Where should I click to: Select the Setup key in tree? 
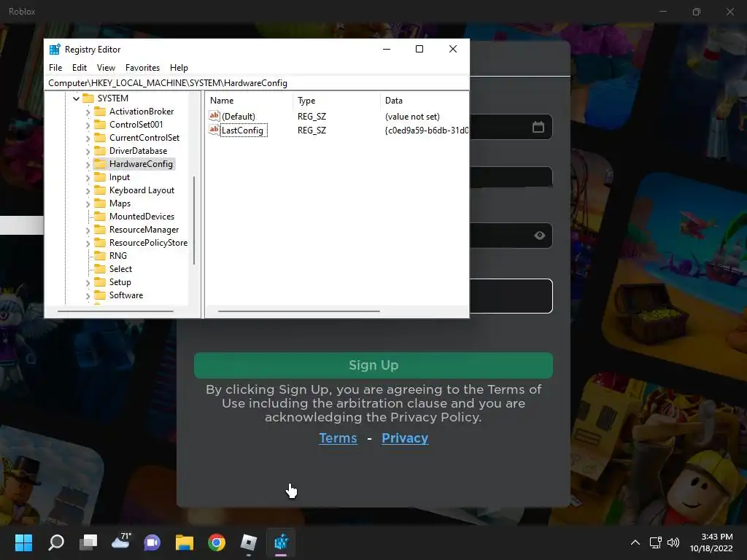pyautogui.click(x=120, y=282)
